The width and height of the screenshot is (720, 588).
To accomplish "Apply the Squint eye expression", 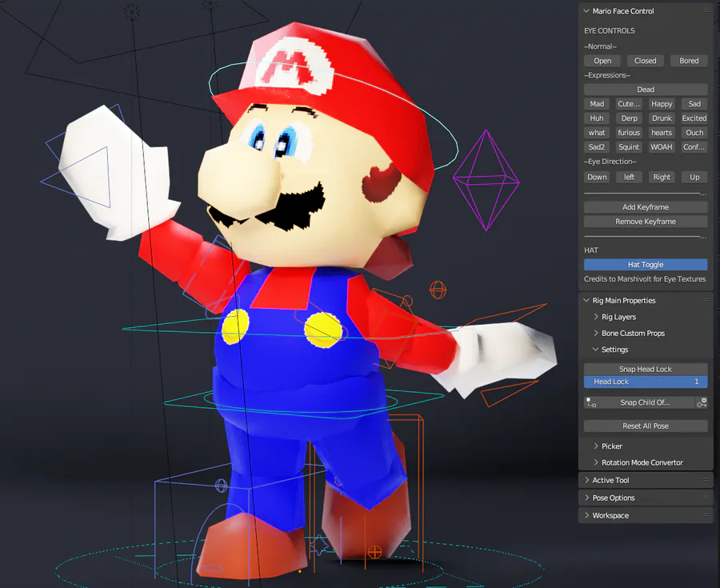I will (629, 147).
